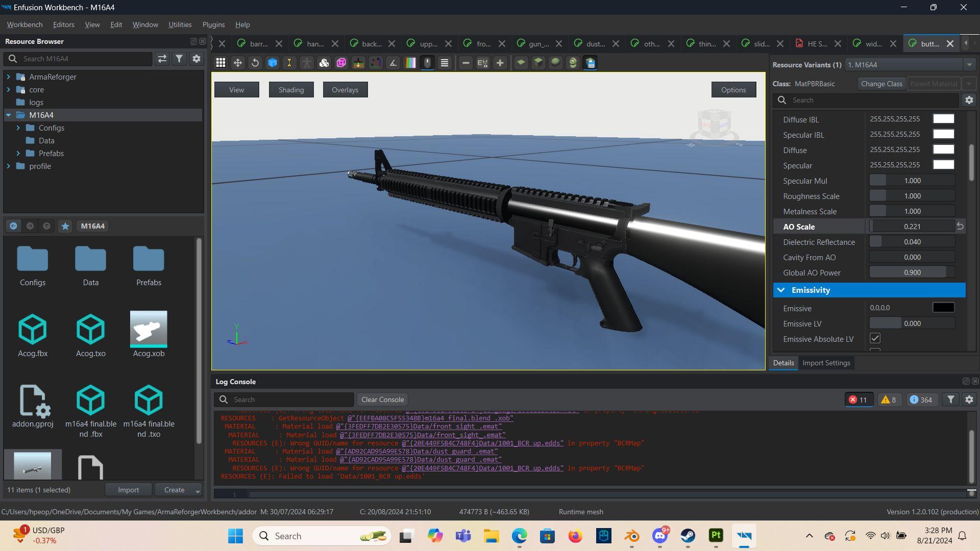The width and height of the screenshot is (980, 551).
Task: Click the Import button
Action: [128, 490]
